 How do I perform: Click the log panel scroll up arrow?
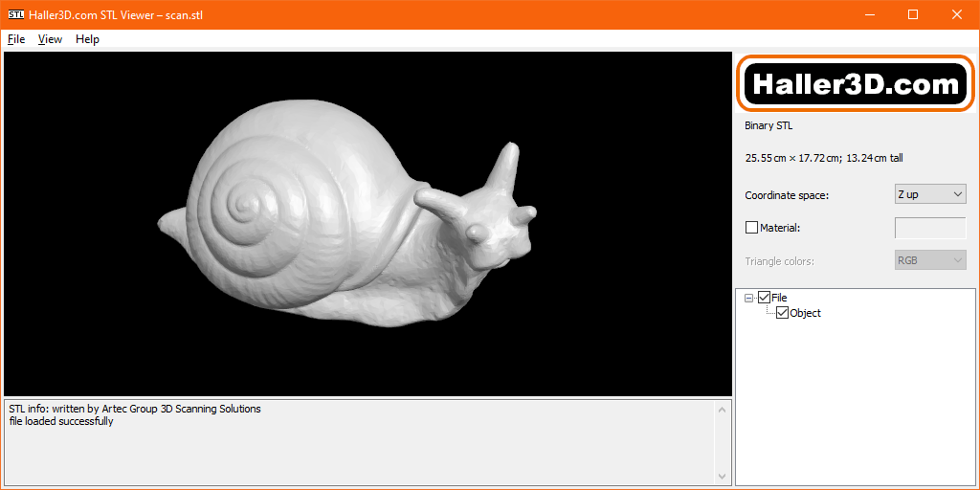(722, 410)
